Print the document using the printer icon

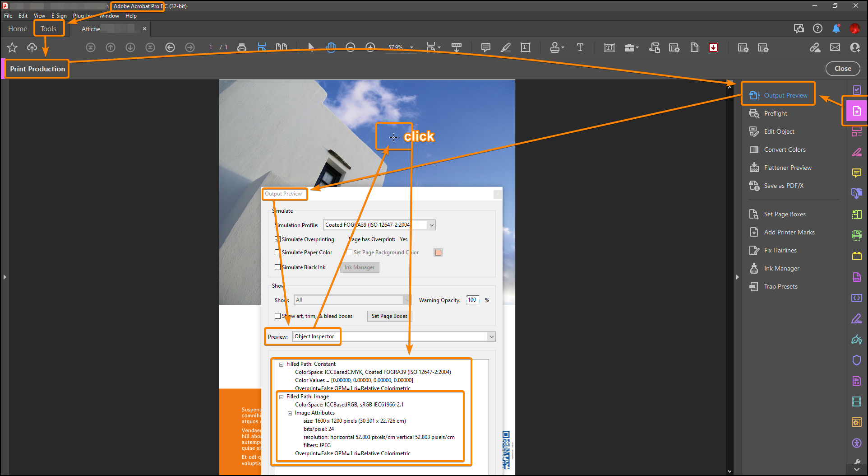click(242, 47)
